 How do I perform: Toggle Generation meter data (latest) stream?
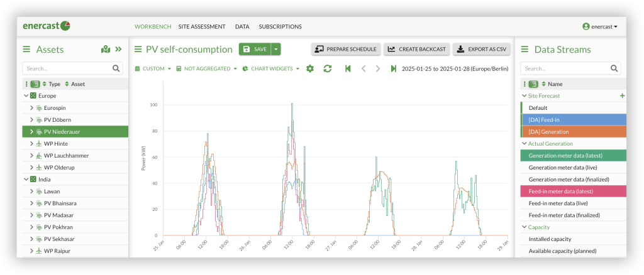(574, 155)
